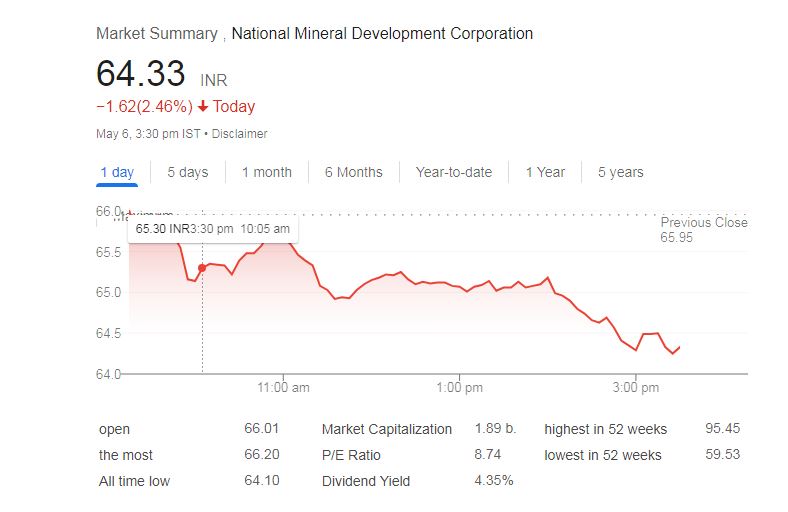Click the 64.33 current price
Image resolution: width=788 pixels, height=512 pixels.
click(x=141, y=74)
